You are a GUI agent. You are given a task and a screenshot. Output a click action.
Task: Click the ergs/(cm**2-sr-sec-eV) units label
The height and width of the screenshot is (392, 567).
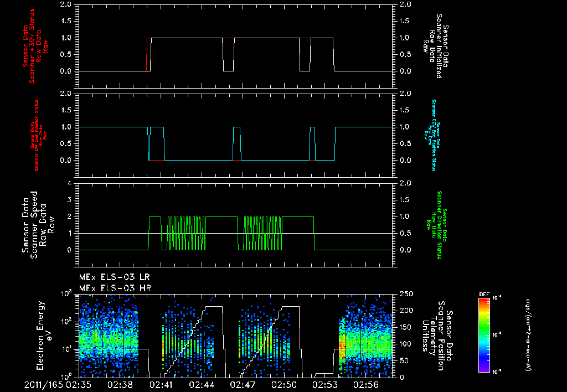[x=528, y=335]
